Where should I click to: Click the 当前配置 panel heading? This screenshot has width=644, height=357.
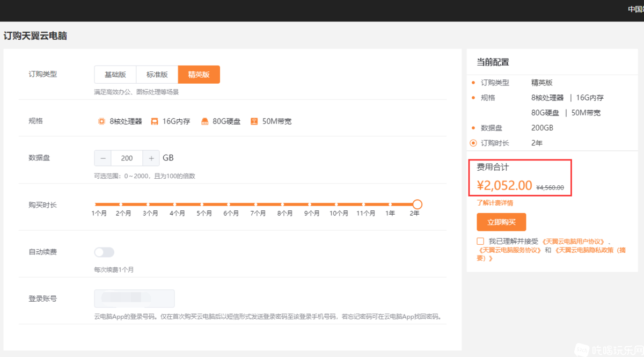coord(493,62)
